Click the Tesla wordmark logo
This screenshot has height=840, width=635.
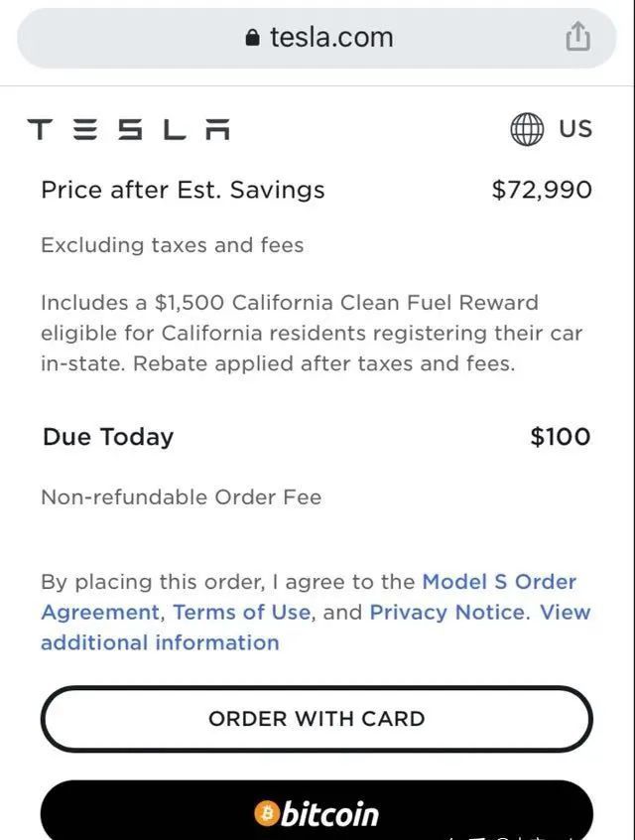(x=129, y=129)
